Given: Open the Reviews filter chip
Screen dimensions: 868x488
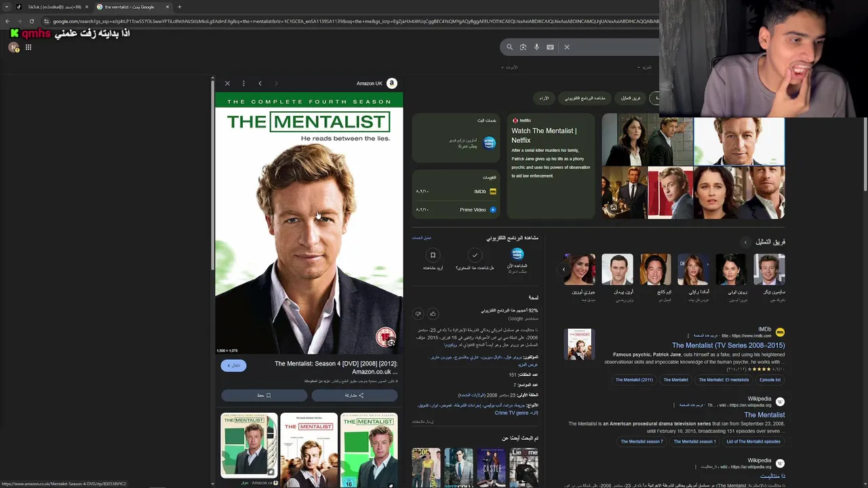Looking at the screenshot, I should [544, 98].
